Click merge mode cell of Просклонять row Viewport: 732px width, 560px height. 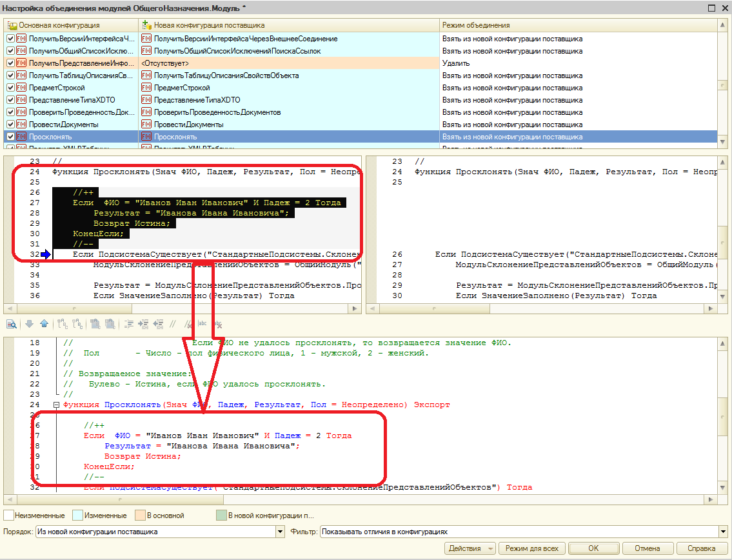[x=578, y=137]
